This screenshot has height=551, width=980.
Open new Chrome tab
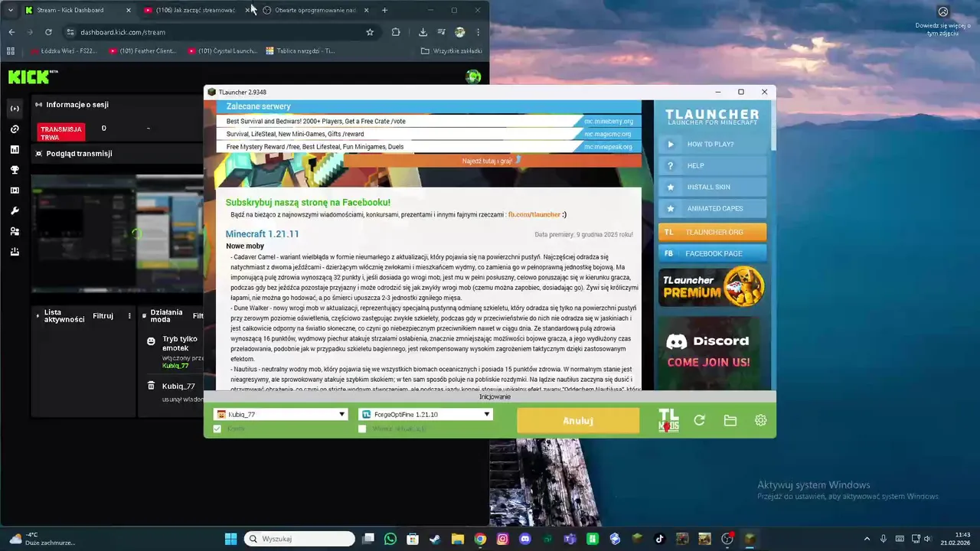click(x=384, y=10)
